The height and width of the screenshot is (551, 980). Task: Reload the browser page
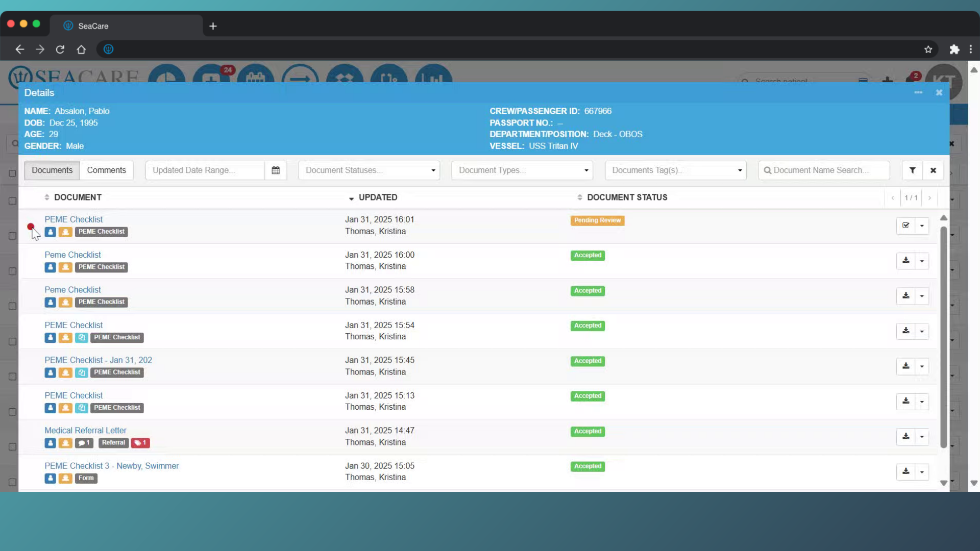[60, 49]
